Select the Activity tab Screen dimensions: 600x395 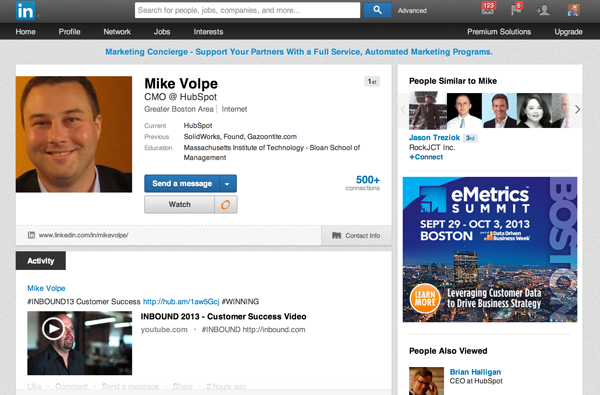point(41,261)
